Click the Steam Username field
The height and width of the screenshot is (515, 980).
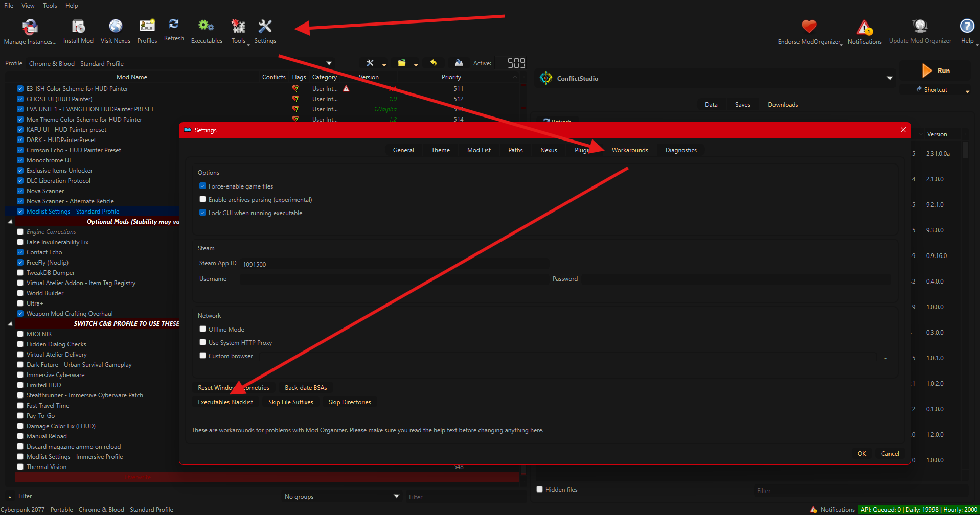395,279
